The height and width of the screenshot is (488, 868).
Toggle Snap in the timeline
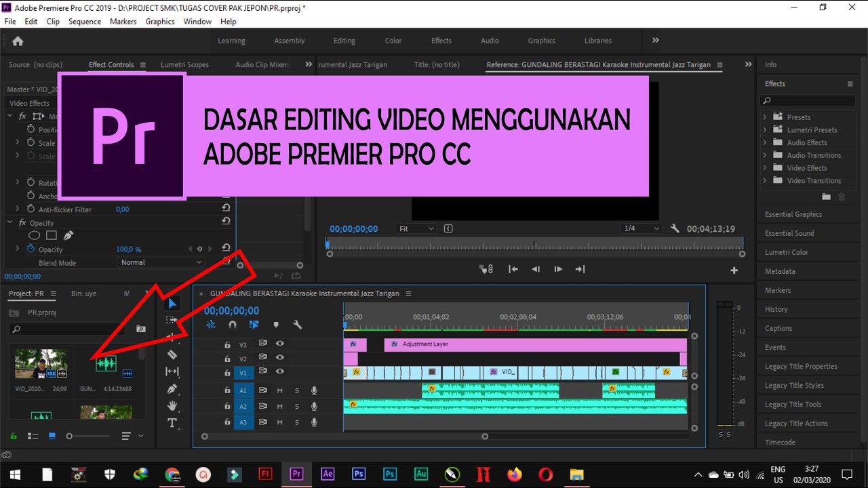point(232,325)
